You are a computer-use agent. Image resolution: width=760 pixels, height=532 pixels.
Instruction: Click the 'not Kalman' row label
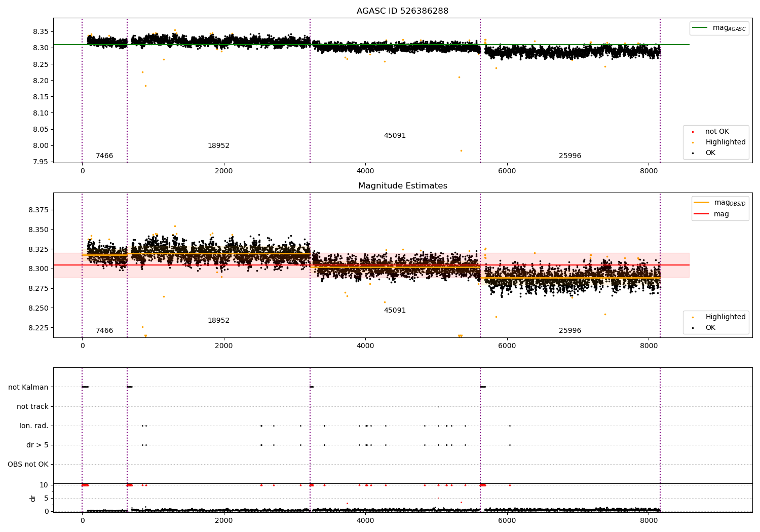coord(28,387)
